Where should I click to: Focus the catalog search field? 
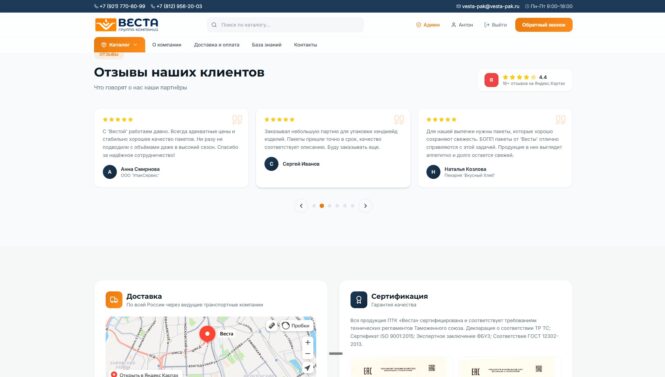pyautogui.click(x=285, y=25)
